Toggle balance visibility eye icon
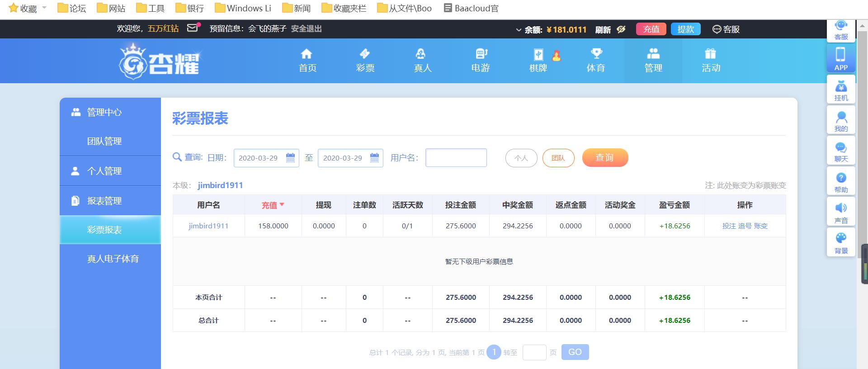 coord(621,29)
